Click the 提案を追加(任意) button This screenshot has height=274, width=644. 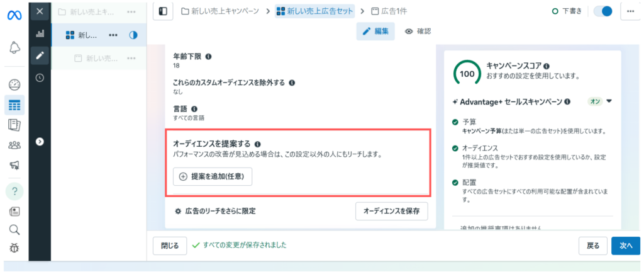point(213,177)
